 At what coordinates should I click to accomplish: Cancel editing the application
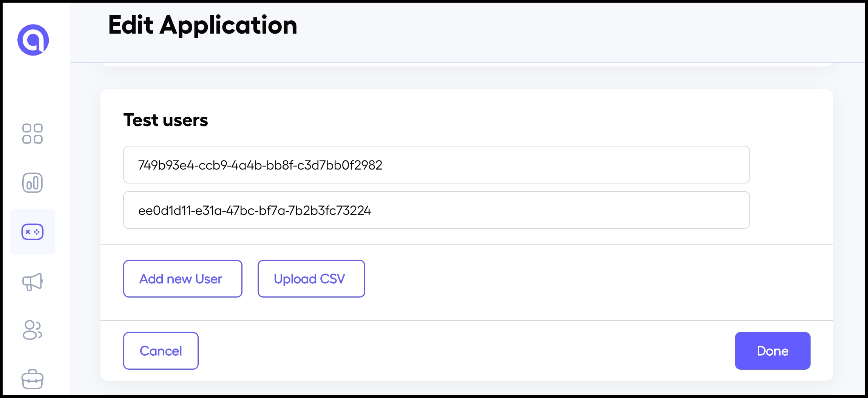click(161, 351)
